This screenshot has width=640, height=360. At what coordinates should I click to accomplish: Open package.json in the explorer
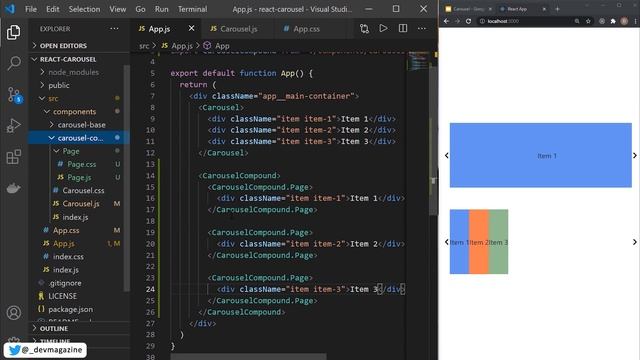70,309
